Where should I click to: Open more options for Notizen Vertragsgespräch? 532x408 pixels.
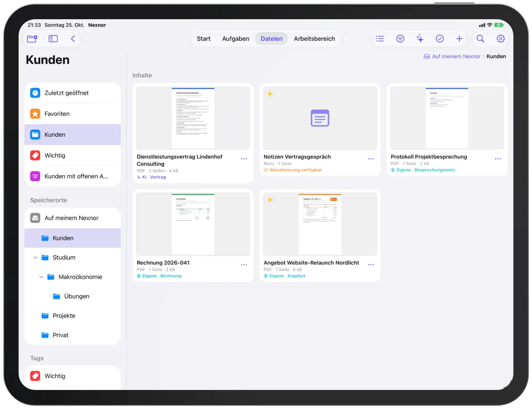coord(371,159)
